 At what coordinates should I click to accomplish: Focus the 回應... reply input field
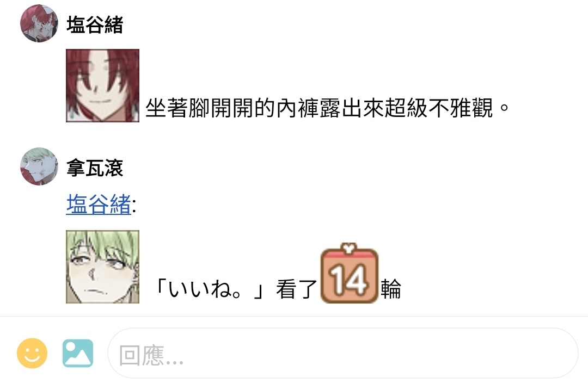coord(343,354)
